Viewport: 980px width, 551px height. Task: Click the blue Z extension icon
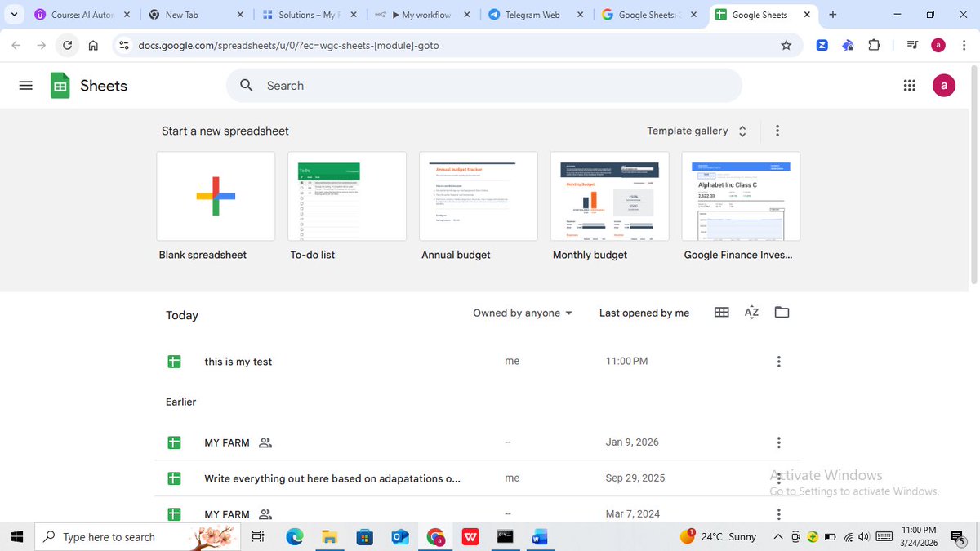[x=822, y=46]
